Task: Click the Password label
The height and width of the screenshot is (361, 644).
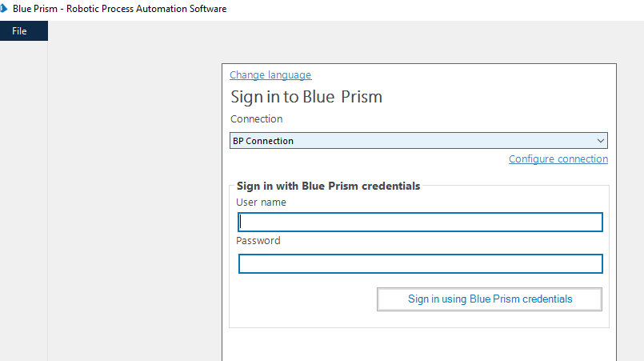Action: (x=258, y=240)
